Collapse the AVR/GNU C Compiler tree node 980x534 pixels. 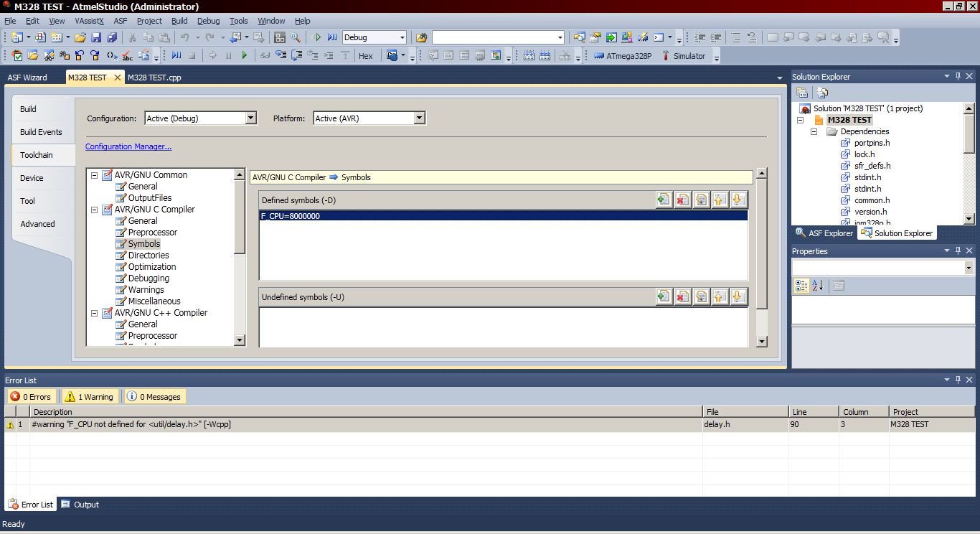coord(94,210)
